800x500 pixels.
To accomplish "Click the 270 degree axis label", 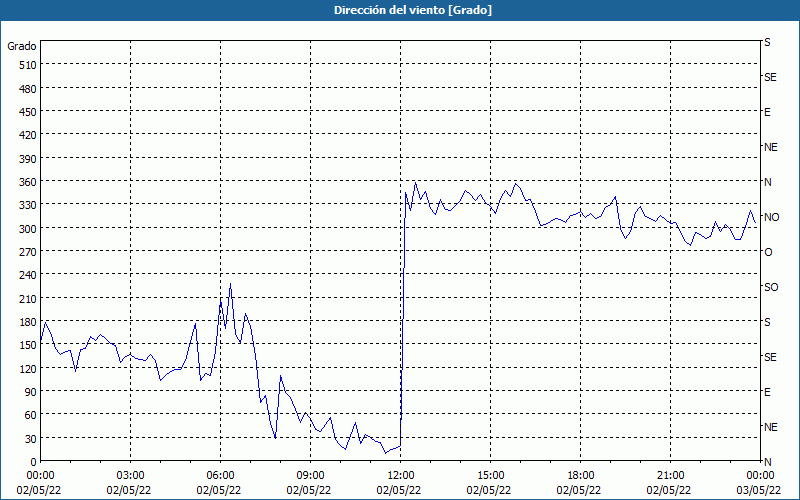I will pyautogui.click(x=29, y=252).
